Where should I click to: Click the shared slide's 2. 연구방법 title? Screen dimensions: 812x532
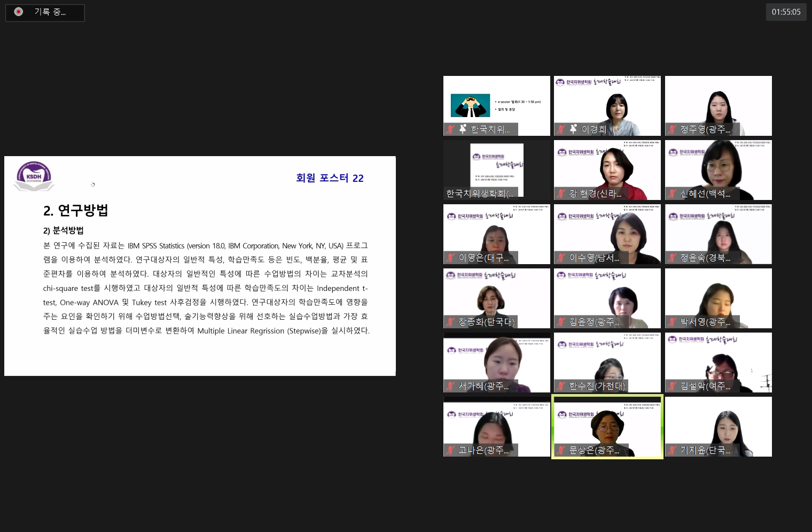pos(76,211)
